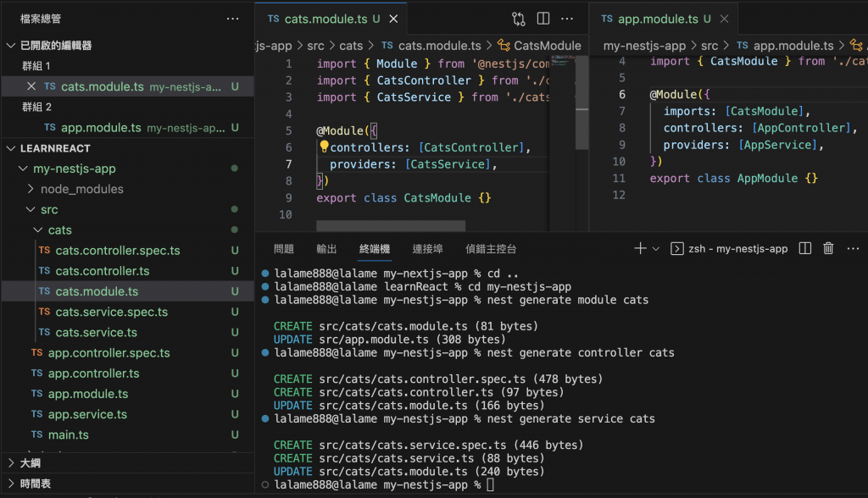Open cats.service.spec.ts file
This screenshot has height=498, width=868.
(128, 312)
